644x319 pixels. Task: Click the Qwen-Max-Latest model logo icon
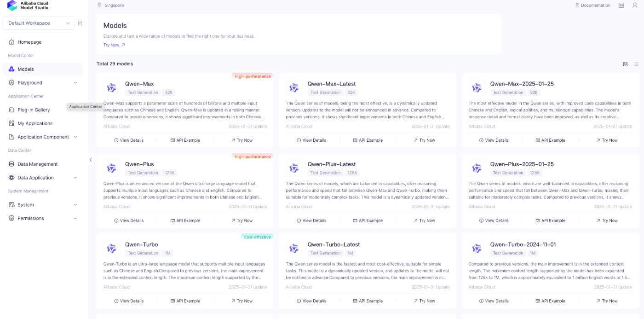[294, 88]
